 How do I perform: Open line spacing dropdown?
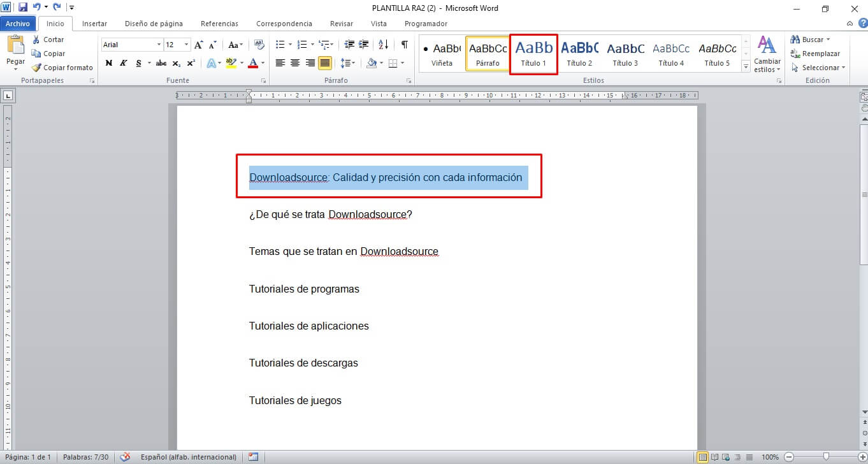(x=347, y=63)
